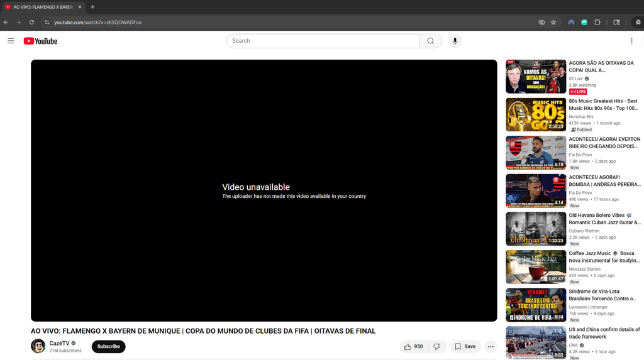Viewport: 644px width, 360px height.
Task: Open 'US and China confirm' CNA thumbnail
Action: click(x=536, y=343)
